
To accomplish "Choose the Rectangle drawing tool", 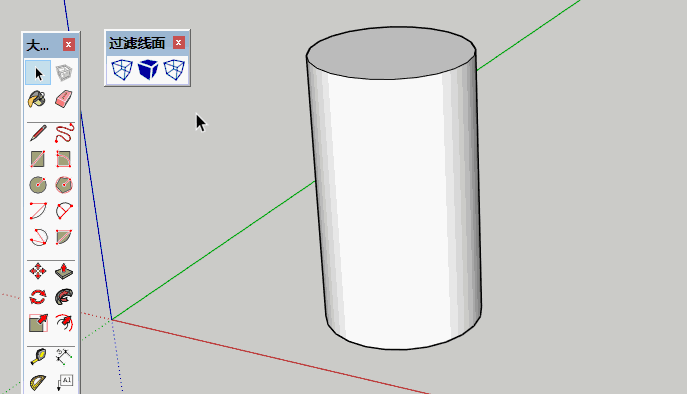I will point(38,159).
